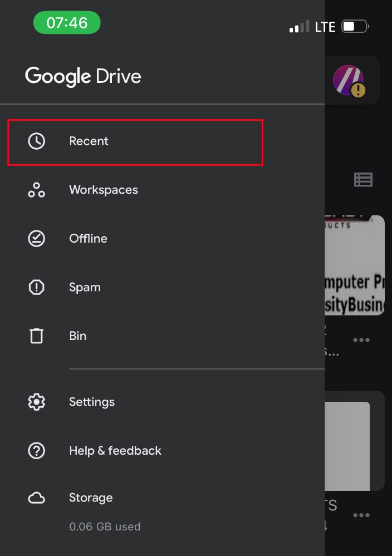This screenshot has height=556, width=392.
Task: Open the computer products file thumbnail
Action: [x=355, y=265]
